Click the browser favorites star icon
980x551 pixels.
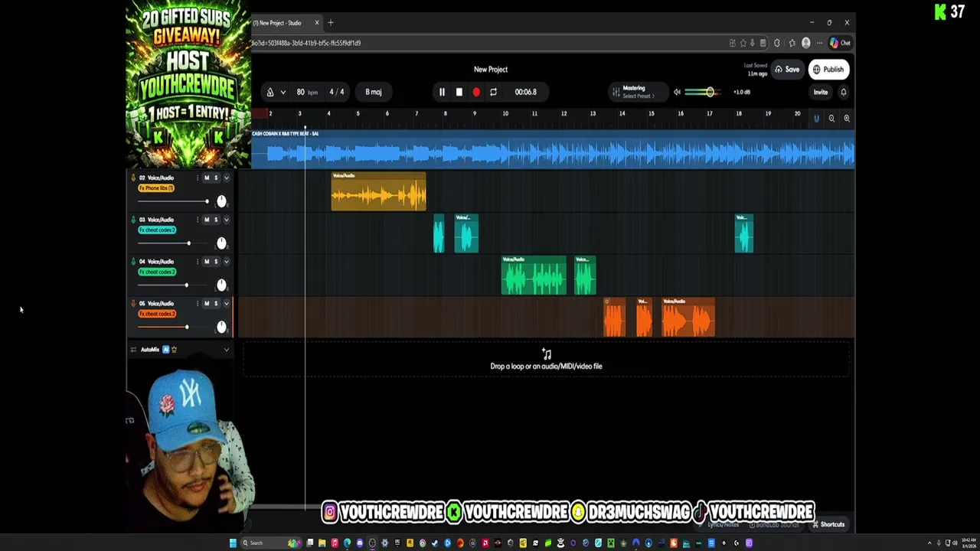743,43
